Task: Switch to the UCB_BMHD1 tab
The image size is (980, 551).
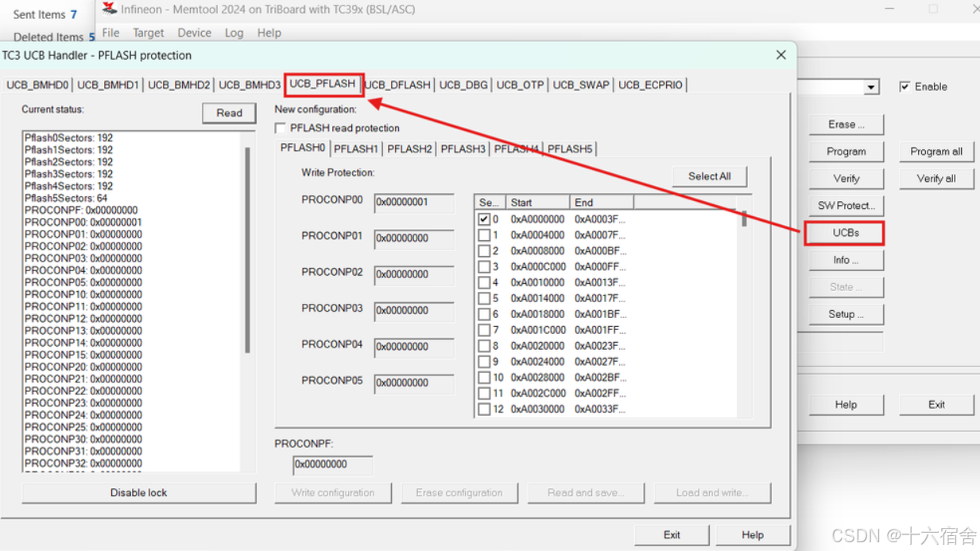Action: pos(107,85)
